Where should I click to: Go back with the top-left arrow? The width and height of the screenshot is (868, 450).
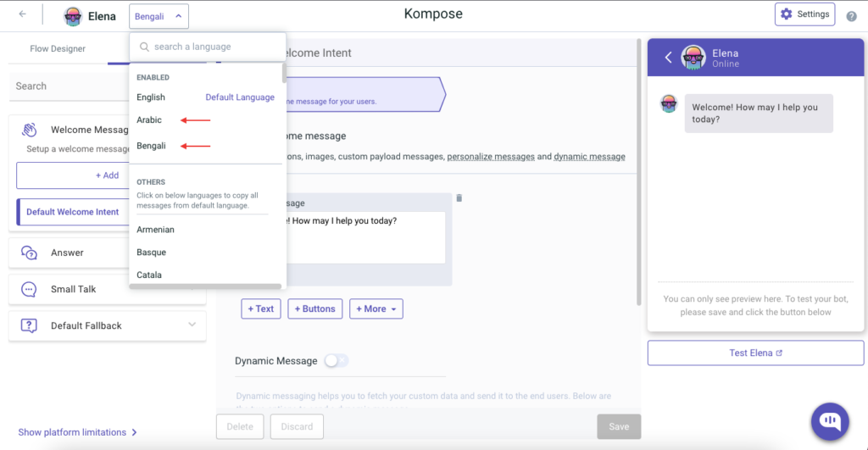[22, 14]
